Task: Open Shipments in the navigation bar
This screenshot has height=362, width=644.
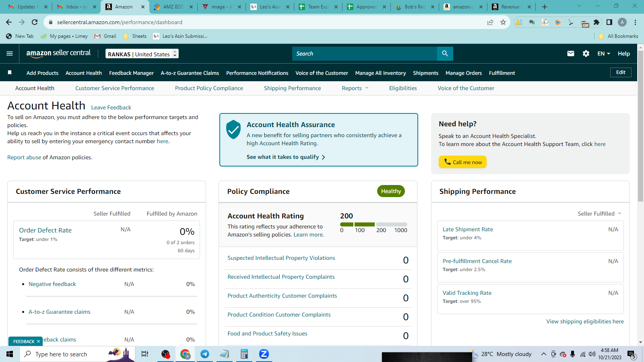Action: [425, 73]
